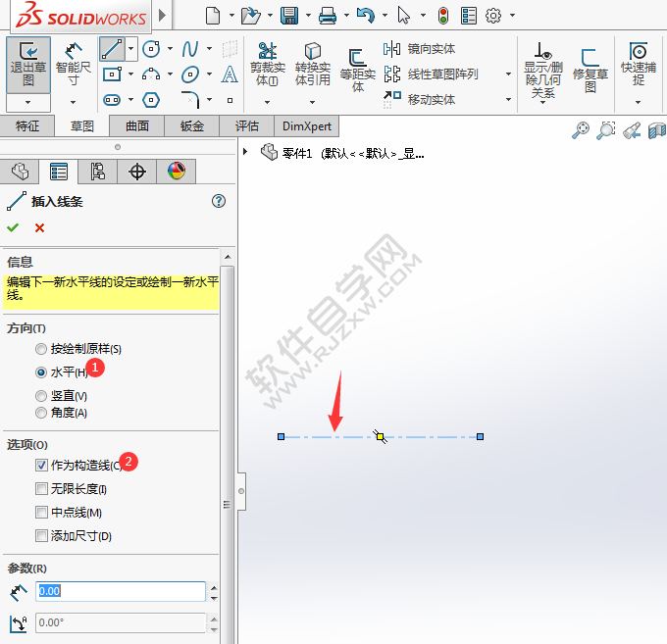Select the Spline sketch tool
667x644 pixels.
[x=189, y=49]
